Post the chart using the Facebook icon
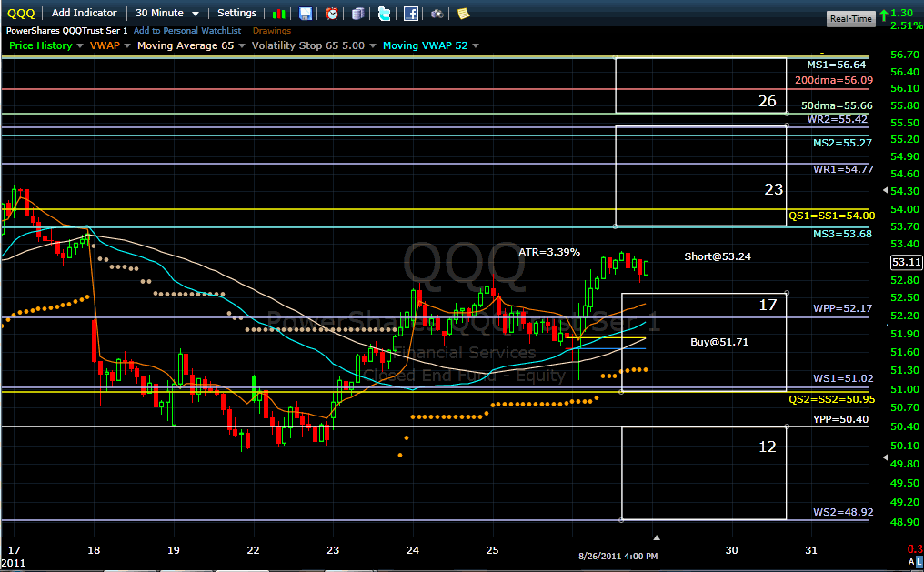 tap(411, 13)
